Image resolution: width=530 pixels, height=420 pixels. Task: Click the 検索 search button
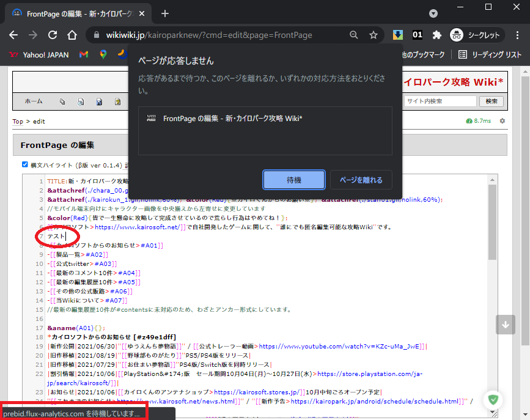pos(491,101)
